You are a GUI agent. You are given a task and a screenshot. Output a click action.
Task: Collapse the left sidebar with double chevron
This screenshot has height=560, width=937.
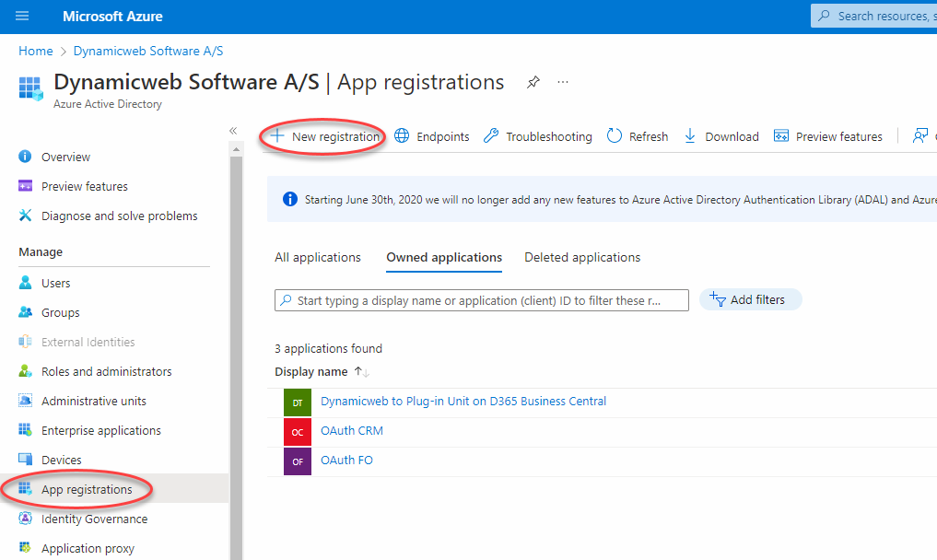pyautogui.click(x=233, y=131)
